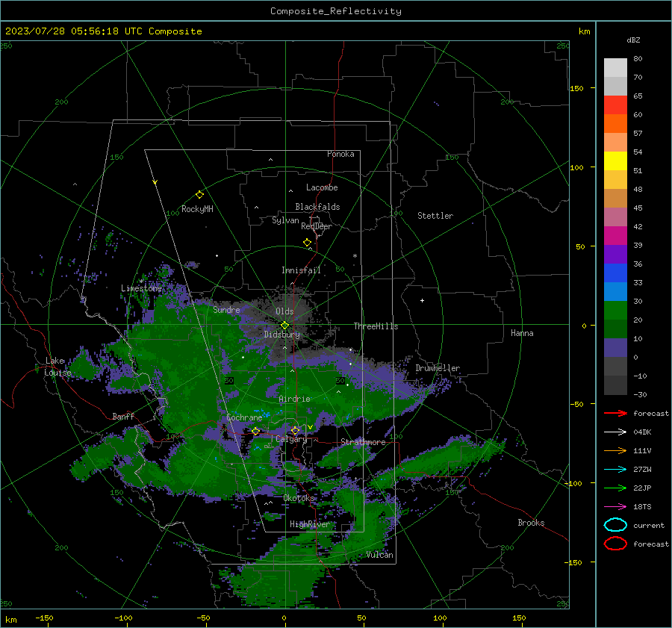
Task: Click the dBZ legend heading
Action: click(633, 40)
